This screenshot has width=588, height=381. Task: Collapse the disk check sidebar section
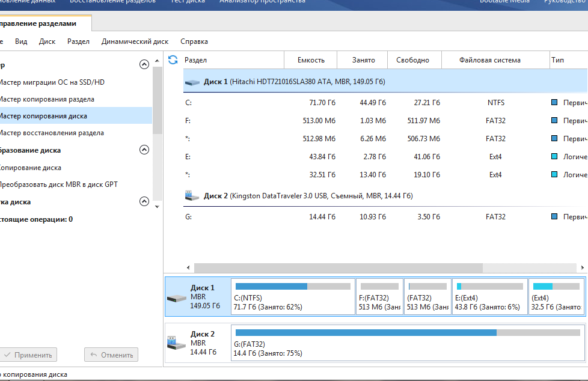(x=144, y=202)
